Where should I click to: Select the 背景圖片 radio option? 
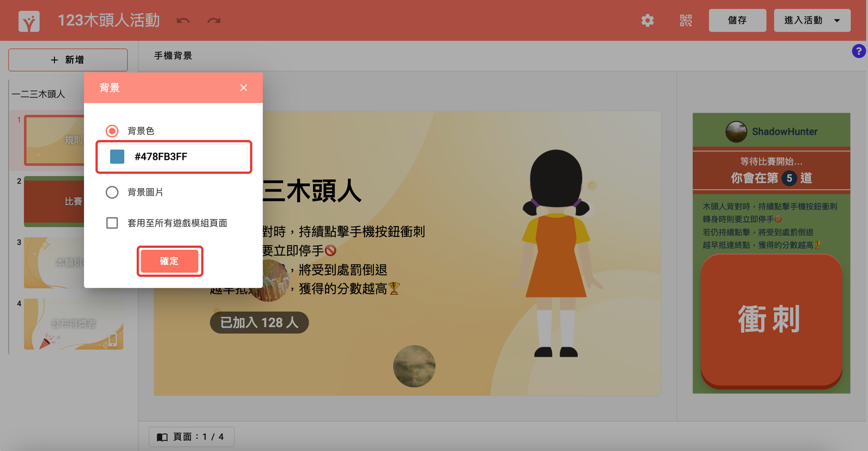112,192
